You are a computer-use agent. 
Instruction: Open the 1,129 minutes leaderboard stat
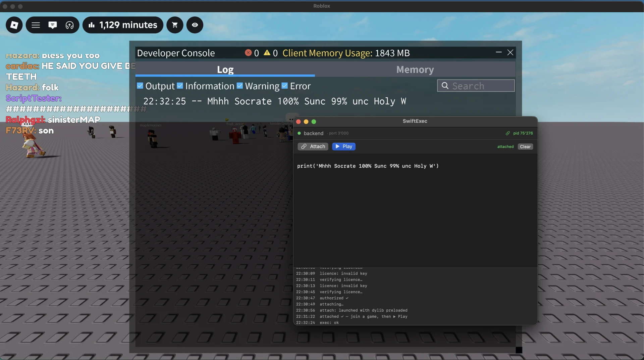point(123,25)
